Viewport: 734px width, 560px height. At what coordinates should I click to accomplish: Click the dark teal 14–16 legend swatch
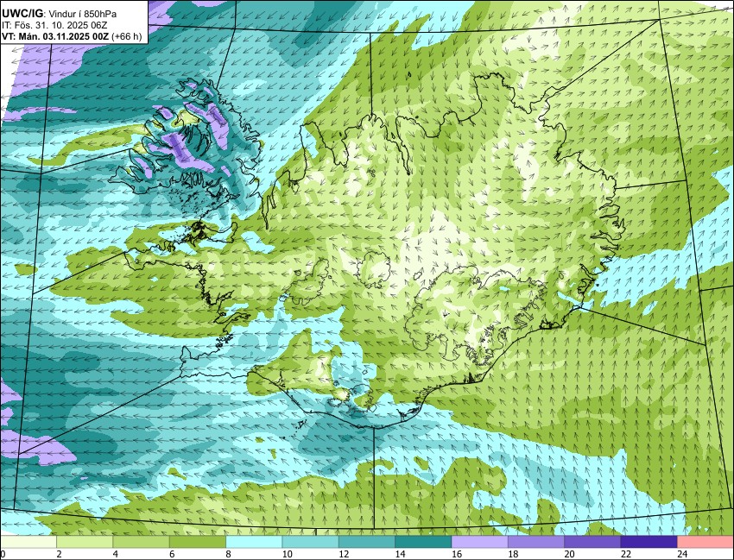423,542
